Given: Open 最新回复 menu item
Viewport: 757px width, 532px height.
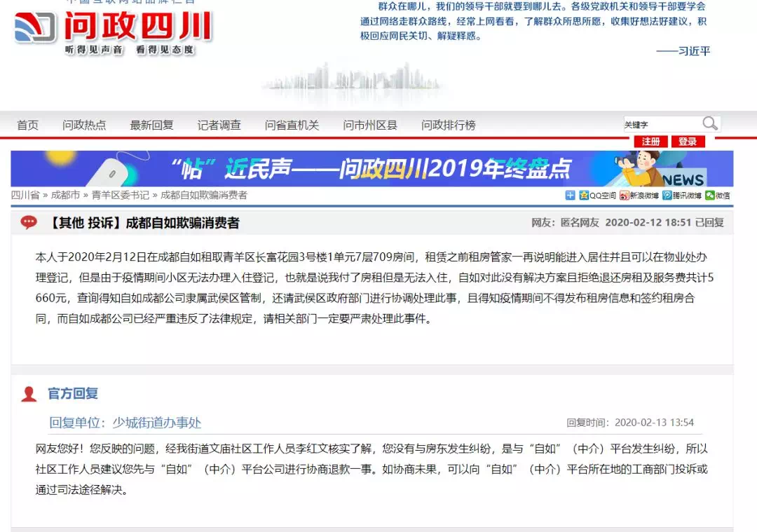Looking at the screenshot, I should (151, 125).
